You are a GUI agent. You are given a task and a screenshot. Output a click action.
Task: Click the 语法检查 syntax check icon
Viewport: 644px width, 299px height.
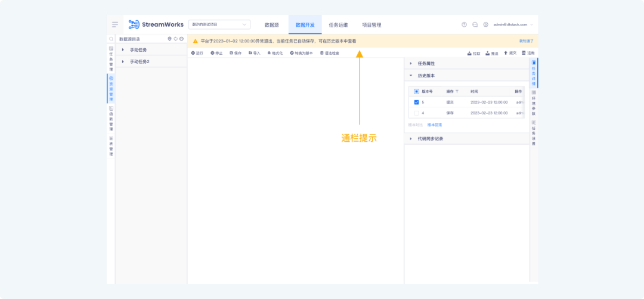coord(322,53)
